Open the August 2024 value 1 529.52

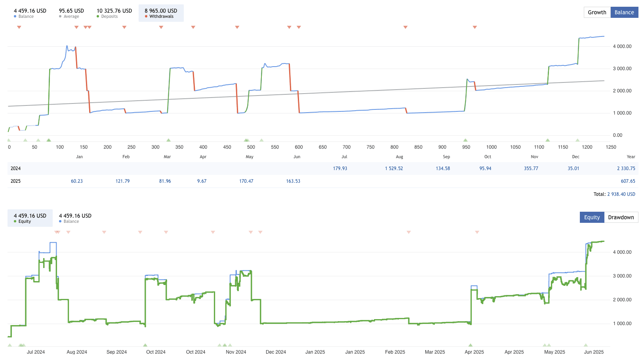[394, 169]
